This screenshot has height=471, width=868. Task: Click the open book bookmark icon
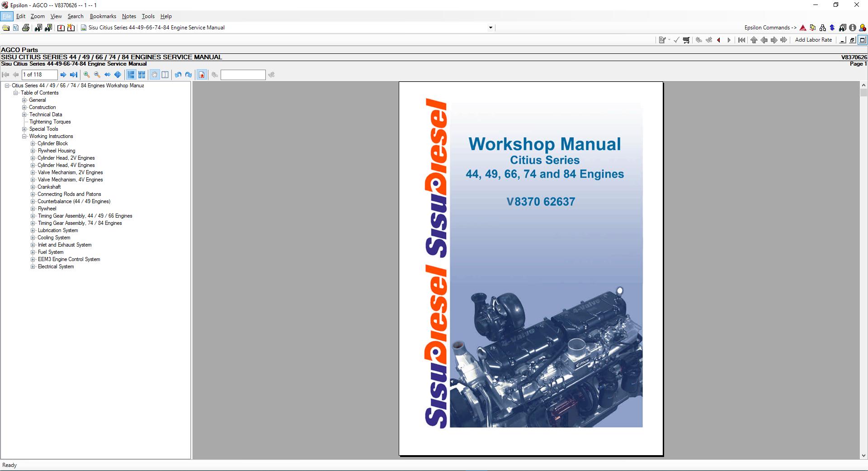[x=61, y=28]
